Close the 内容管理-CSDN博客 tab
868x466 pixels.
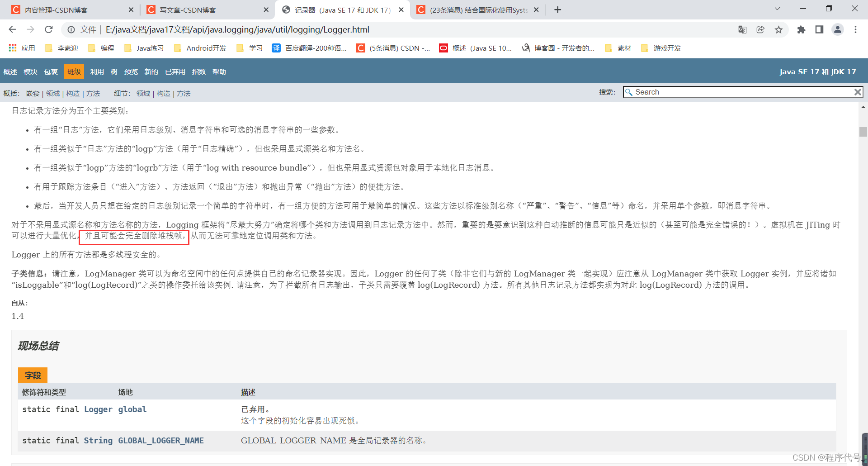pos(131,10)
